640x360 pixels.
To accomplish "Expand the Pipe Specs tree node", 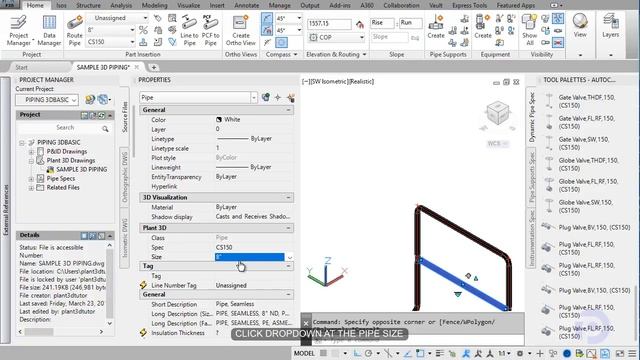I will coord(31,179).
